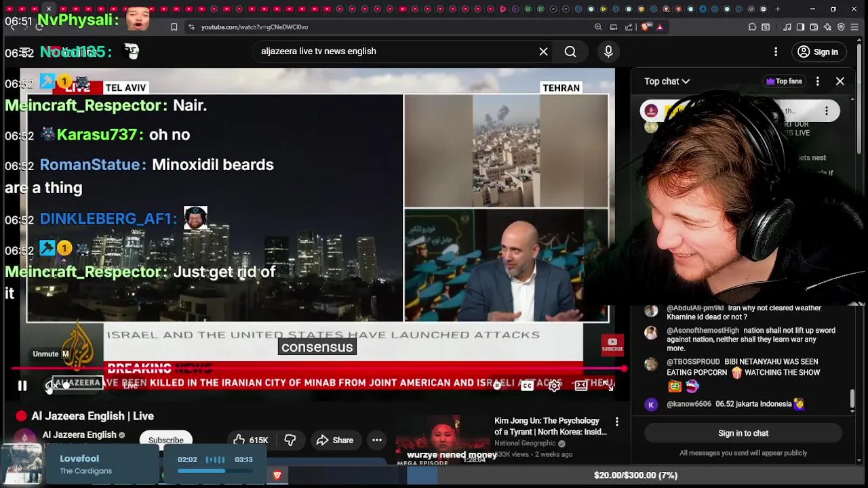The image size is (868, 488).
Task: Seek along the red video progress bar
Action: click(x=317, y=369)
